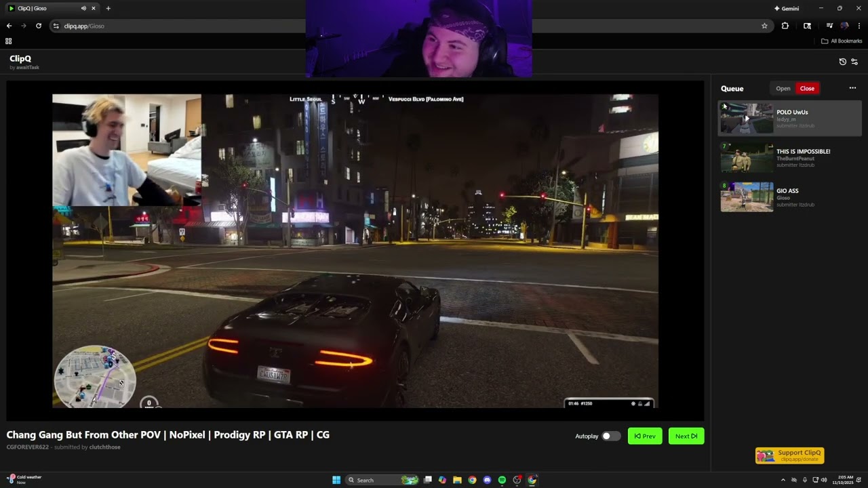Open the queue three-dots options menu
The image size is (868, 488).
(852, 88)
